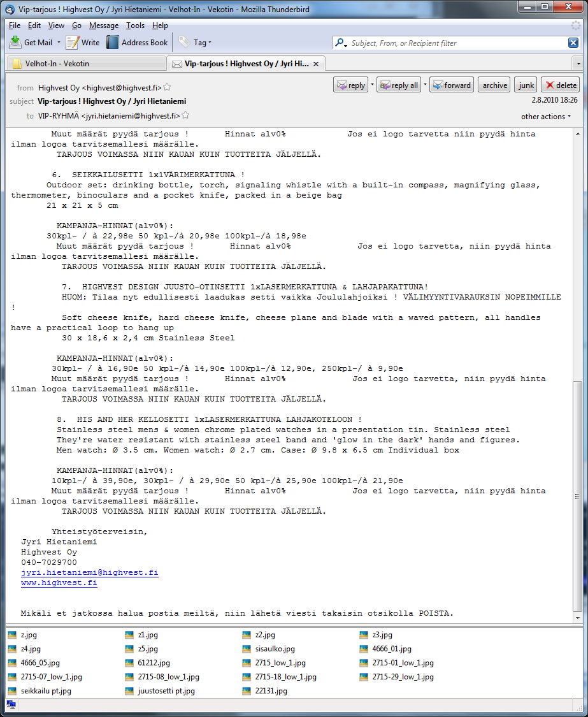Open the Tag dropdown menu
The image size is (588, 717).
pyautogui.click(x=195, y=43)
